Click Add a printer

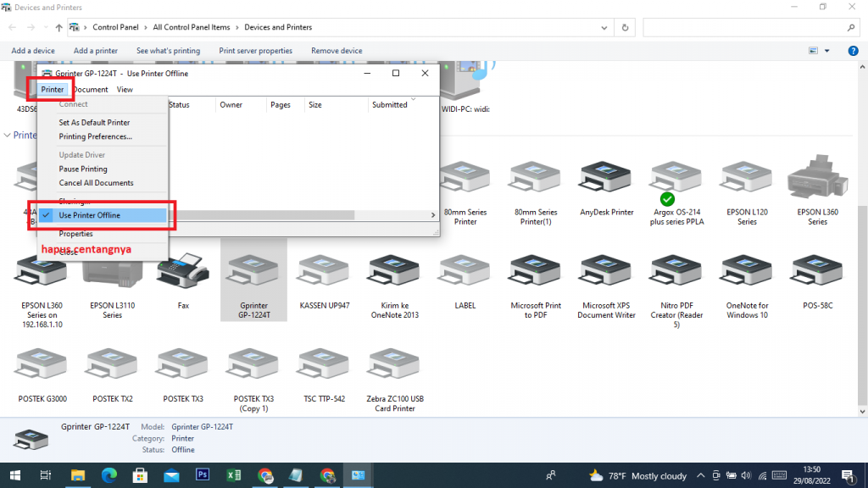(x=95, y=50)
